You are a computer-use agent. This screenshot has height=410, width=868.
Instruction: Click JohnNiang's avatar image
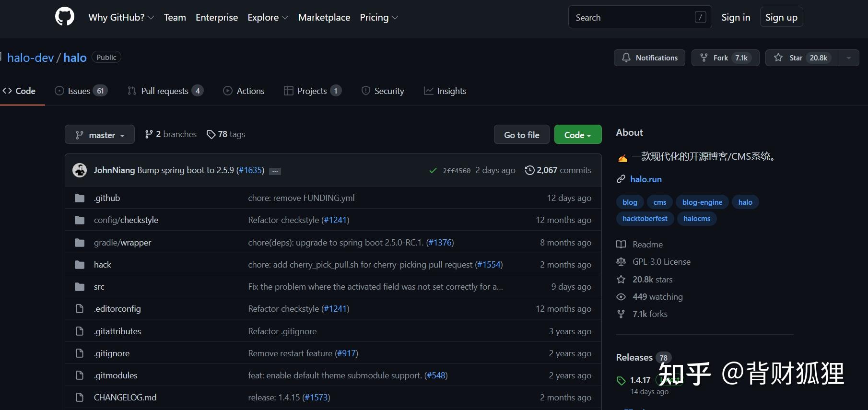point(80,170)
